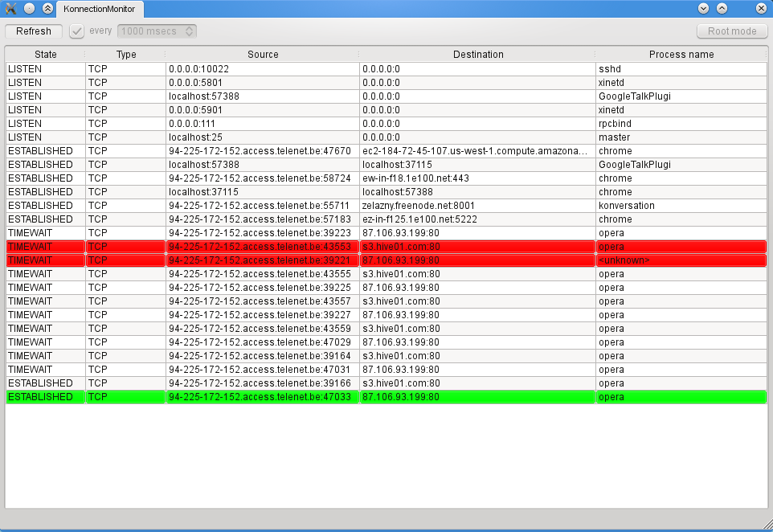This screenshot has width=773, height=532.
Task: Toggle the auto-refresh 'every' checkbox
Action: pyautogui.click(x=76, y=31)
